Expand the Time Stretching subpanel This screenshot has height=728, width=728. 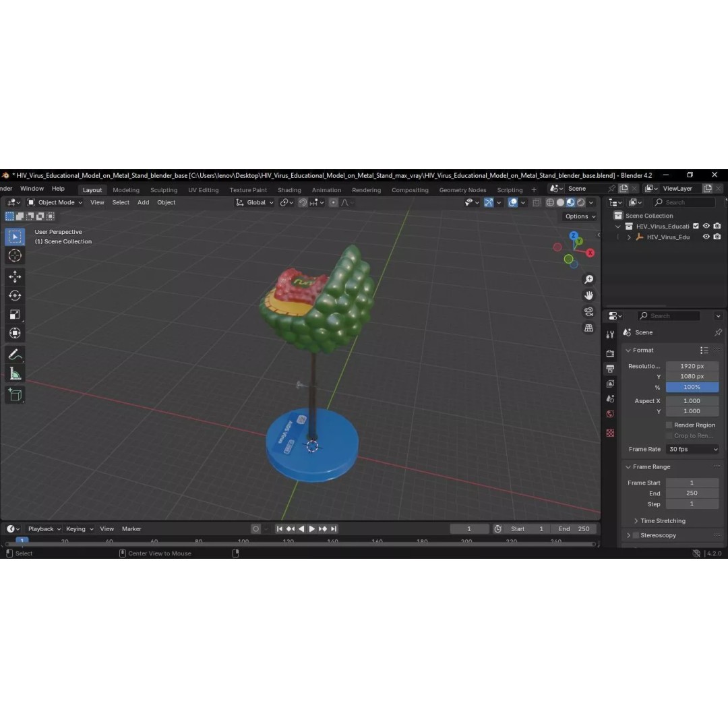click(636, 521)
